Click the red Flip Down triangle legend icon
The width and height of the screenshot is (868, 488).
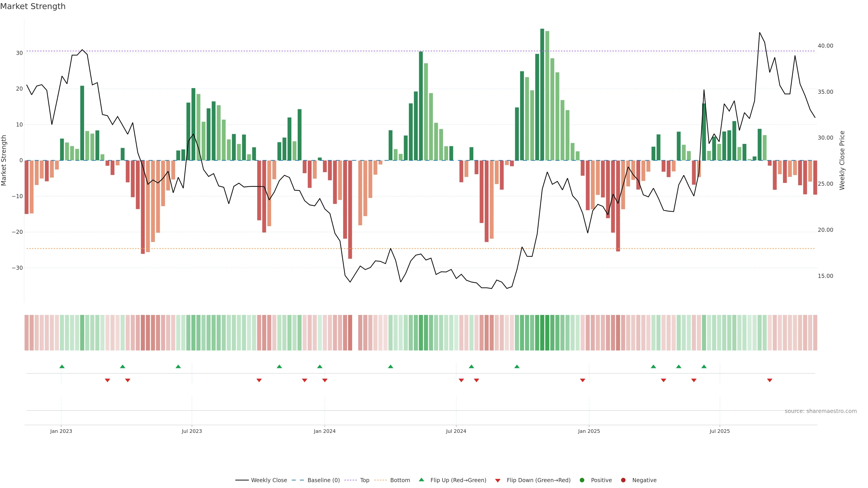497,480
